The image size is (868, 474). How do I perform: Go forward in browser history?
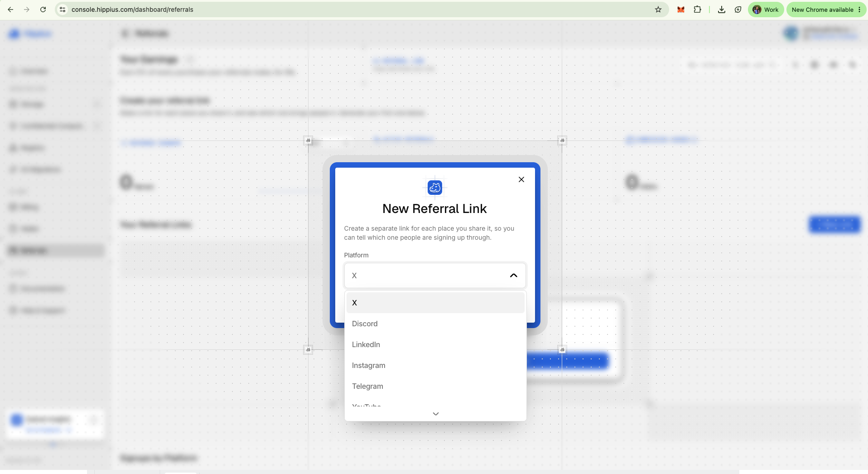27,10
